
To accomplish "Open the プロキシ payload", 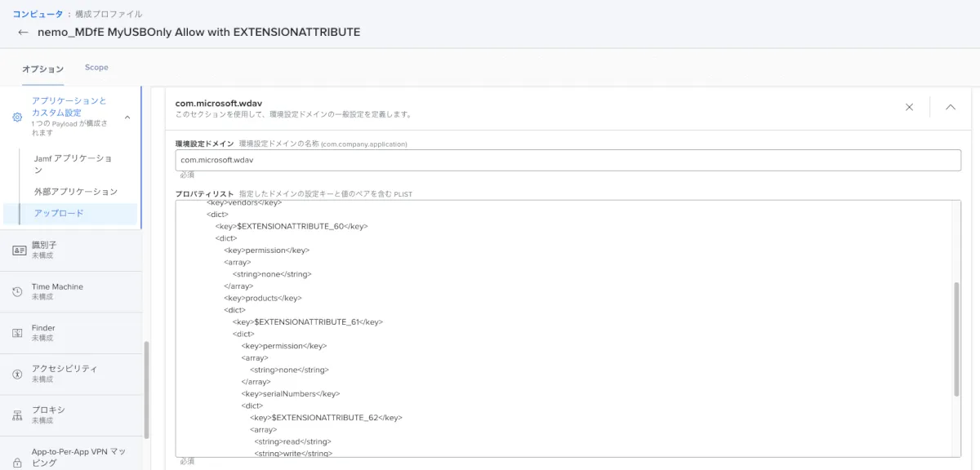I will (x=70, y=415).
